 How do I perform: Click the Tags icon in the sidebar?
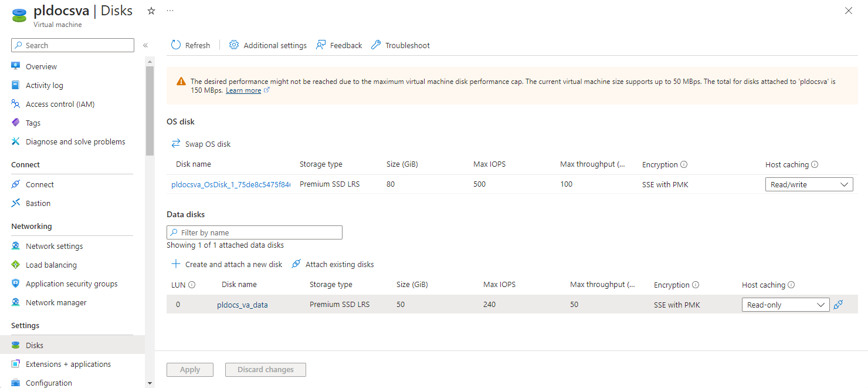(x=16, y=123)
